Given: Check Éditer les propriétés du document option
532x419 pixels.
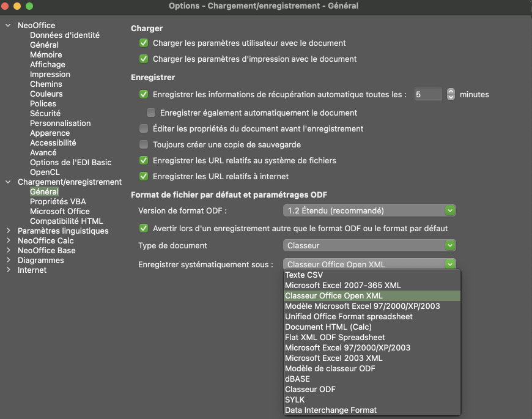Looking at the screenshot, I should coord(144,129).
